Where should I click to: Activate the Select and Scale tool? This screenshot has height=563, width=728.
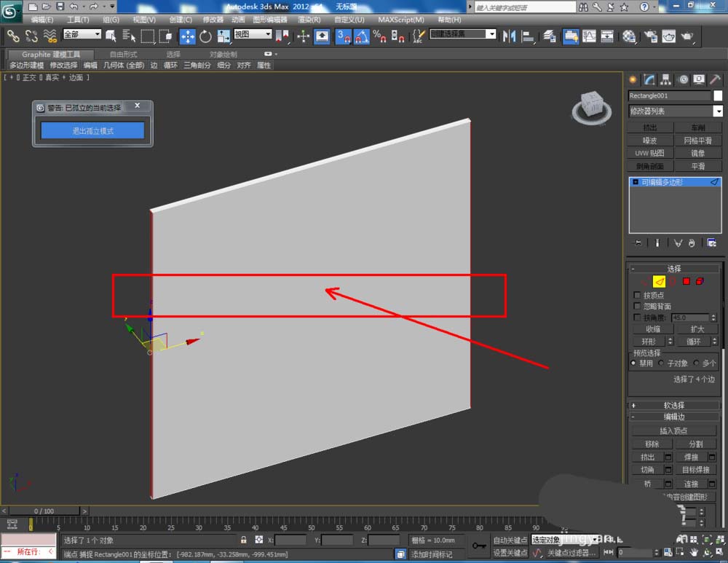coord(223,36)
